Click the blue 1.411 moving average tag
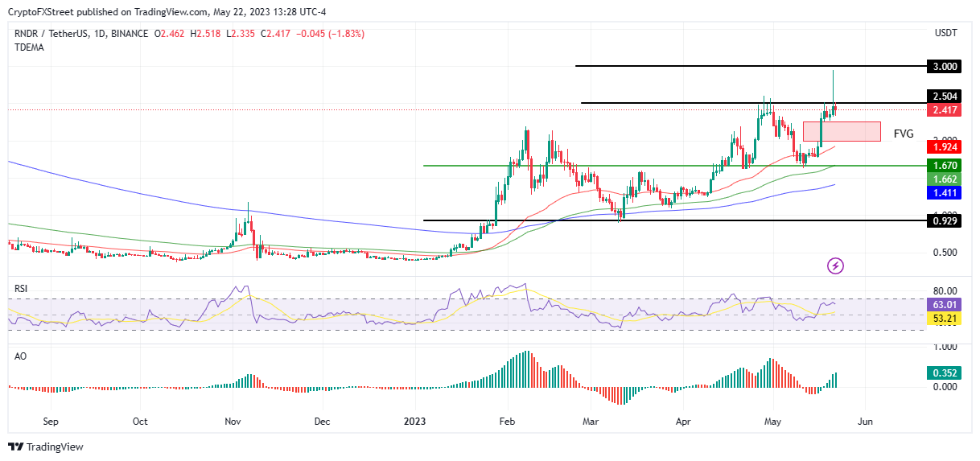The width and height of the screenshot is (980, 461). pos(944,193)
